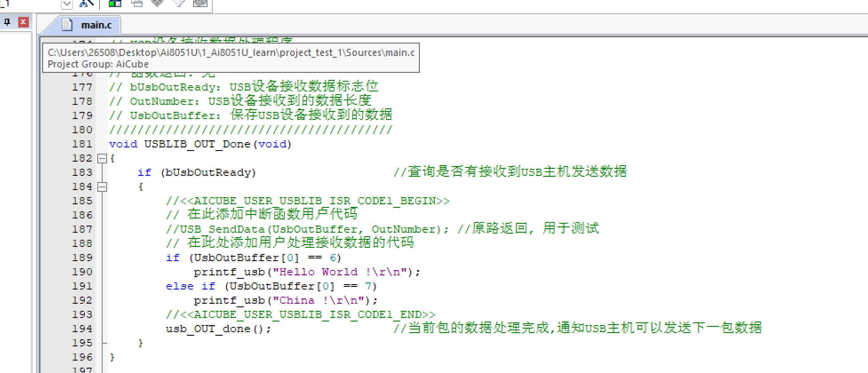The height and width of the screenshot is (373, 868).
Task: Click the slash divider comment on line 180
Action: pos(251,130)
